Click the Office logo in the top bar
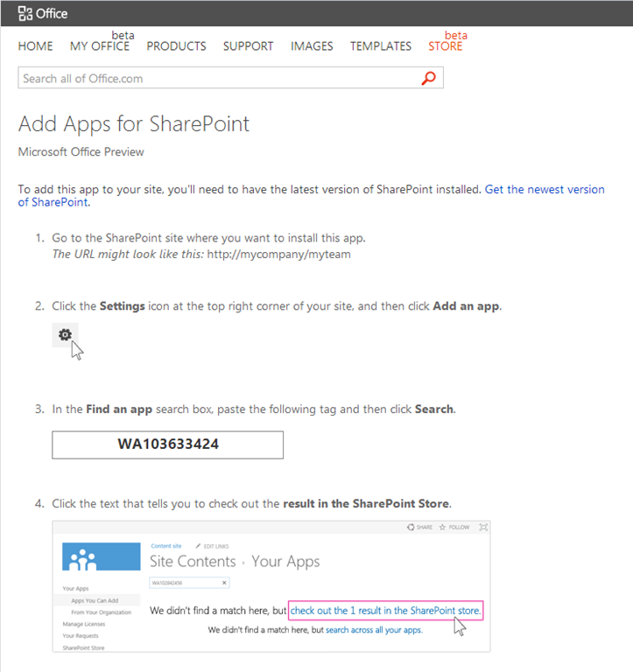Viewport: 633px width, 672px height. (42, 14)
